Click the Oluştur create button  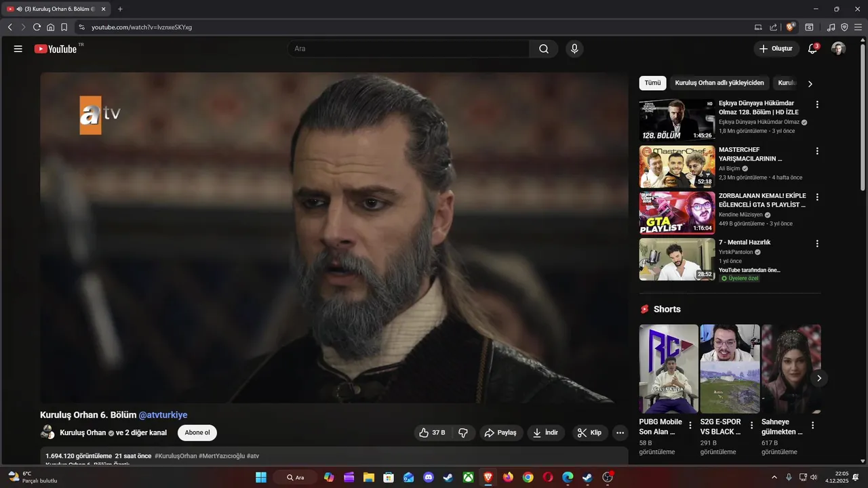tap(776, 49)
